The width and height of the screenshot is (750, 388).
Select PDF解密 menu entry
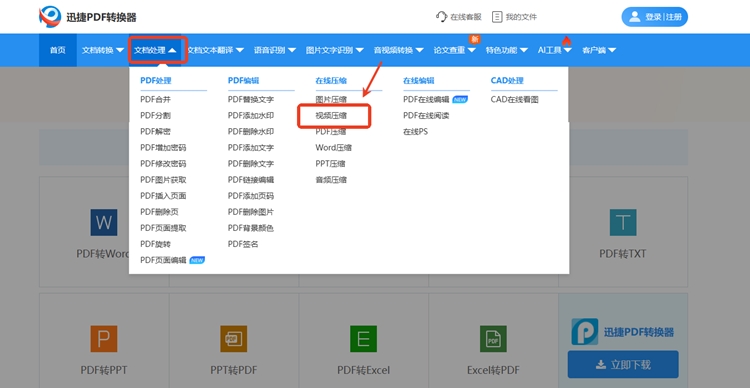tap(155, 132)
